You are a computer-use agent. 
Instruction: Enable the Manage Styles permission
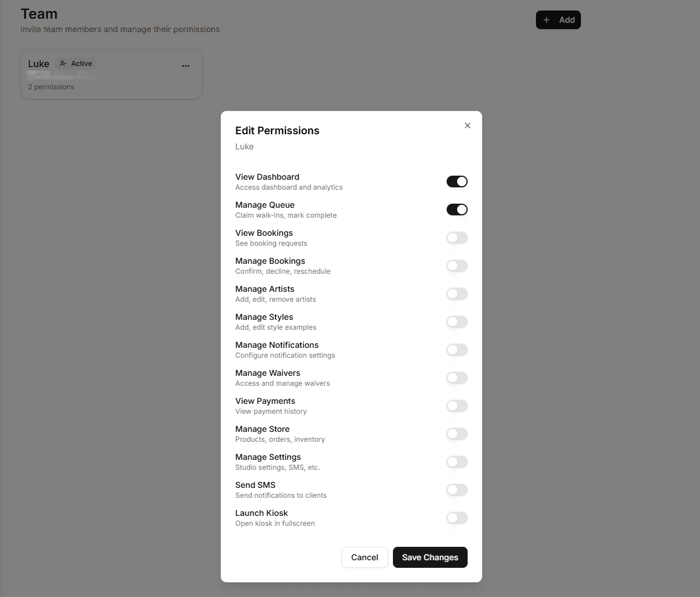(457, 322)
